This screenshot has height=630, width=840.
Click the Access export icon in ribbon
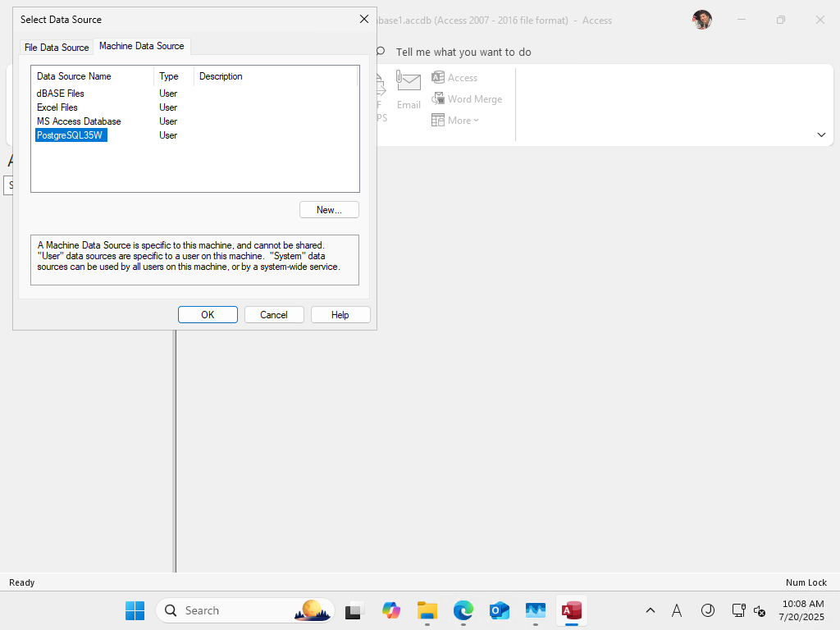(x=454, y=78)
